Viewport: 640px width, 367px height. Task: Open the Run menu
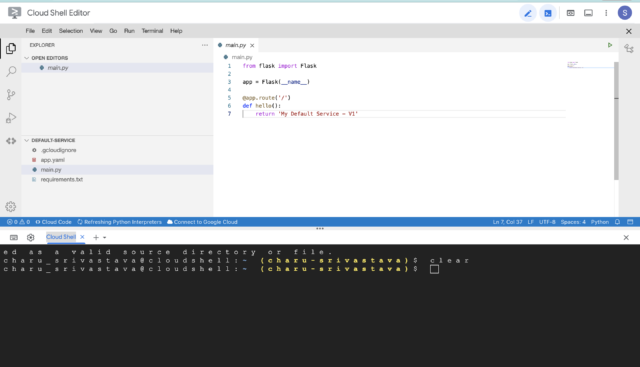(129, 31)
